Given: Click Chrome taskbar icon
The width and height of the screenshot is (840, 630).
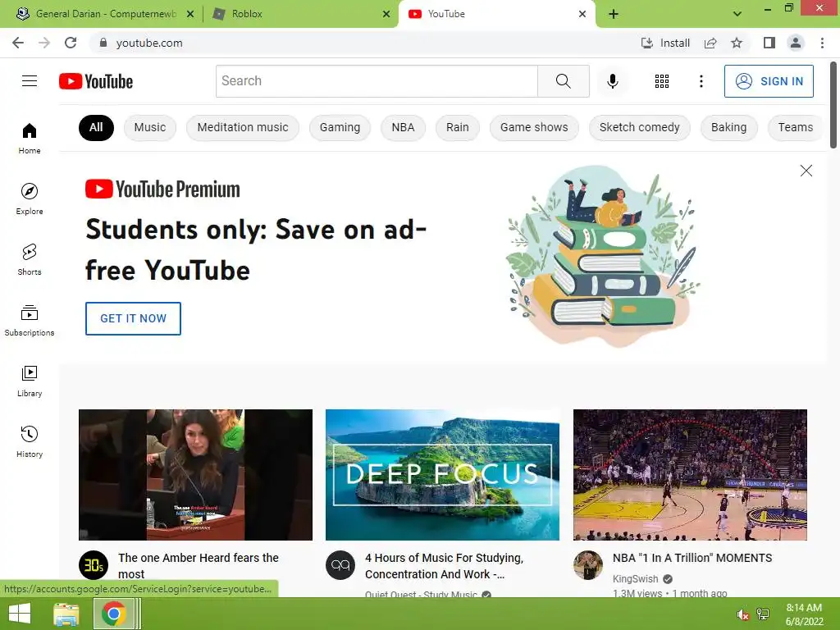Looking at the screenshot, I should tap(113, 614).
